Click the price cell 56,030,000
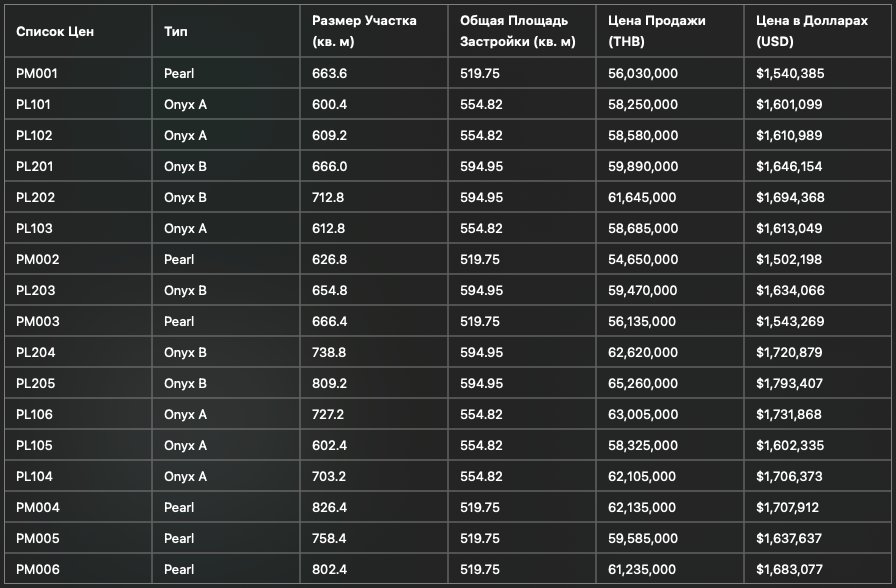 pyautogui.click(x=643, y=74)
